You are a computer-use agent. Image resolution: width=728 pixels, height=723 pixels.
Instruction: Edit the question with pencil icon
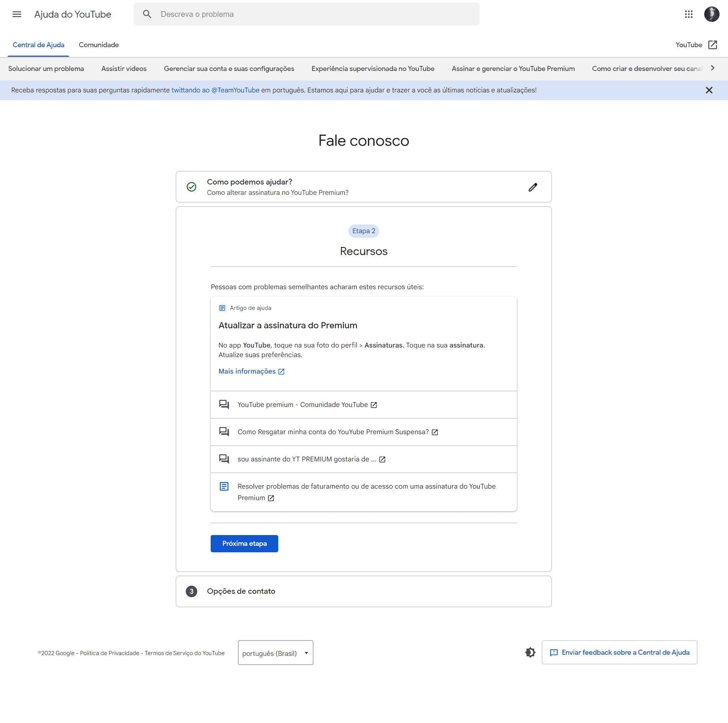tap(533, 187)
